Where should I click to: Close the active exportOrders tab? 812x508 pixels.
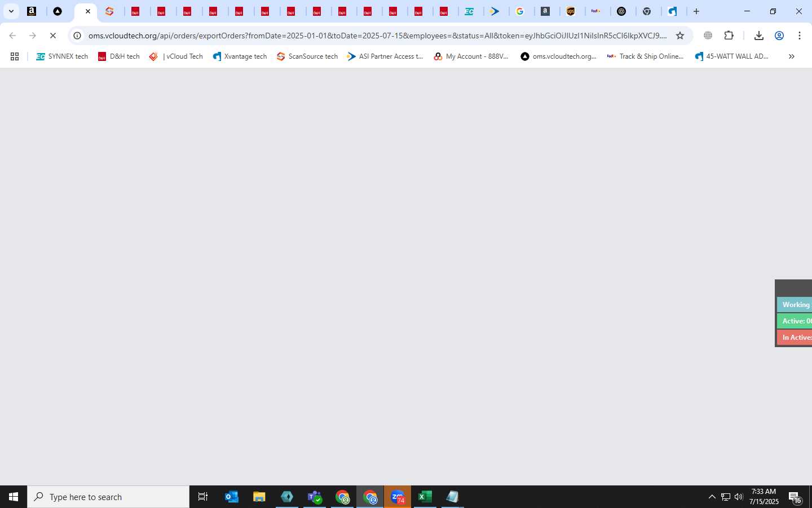(x=88, y=11)
